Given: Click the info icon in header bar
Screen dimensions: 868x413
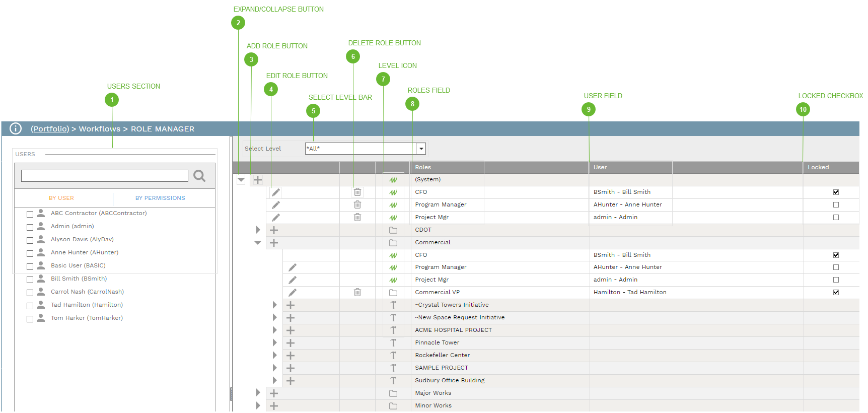Looking at the screenshot, I should pos(16,128).
